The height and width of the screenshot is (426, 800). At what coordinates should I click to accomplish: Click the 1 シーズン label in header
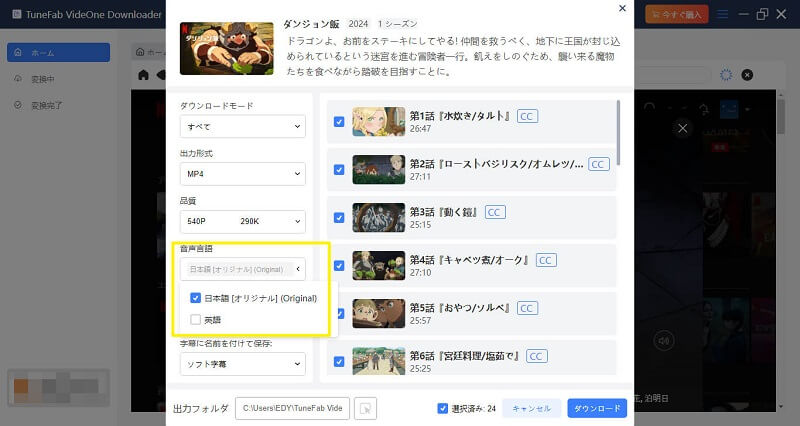397,23
